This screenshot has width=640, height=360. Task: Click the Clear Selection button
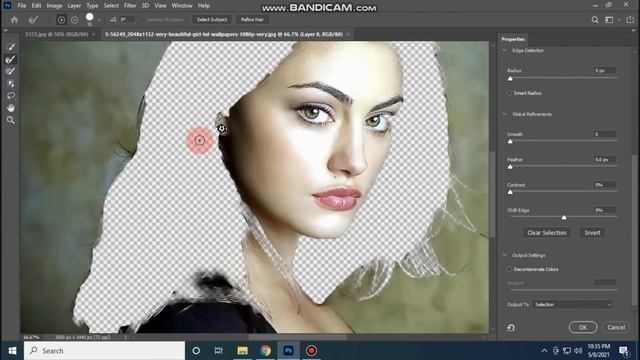click(547, 233)
